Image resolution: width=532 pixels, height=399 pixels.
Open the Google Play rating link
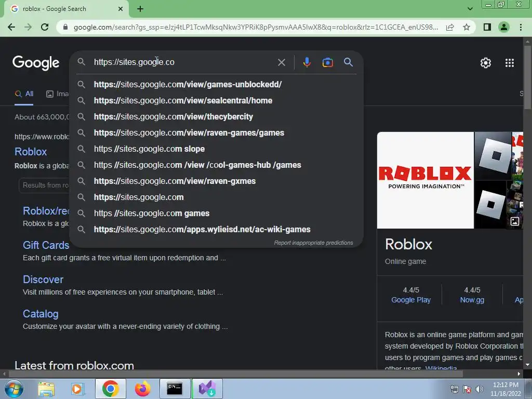click(411, 300)
